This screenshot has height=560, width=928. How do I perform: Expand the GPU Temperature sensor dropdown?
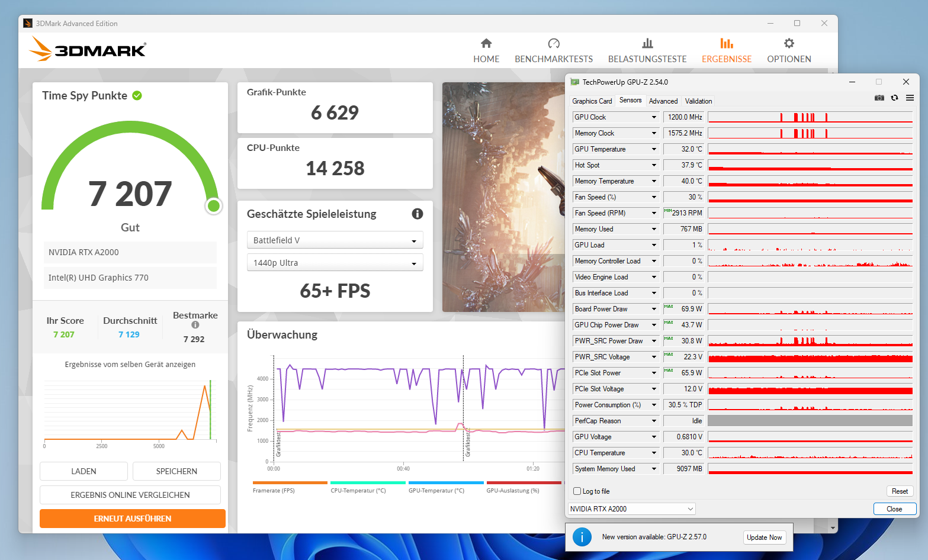click(x=654, y=149)
